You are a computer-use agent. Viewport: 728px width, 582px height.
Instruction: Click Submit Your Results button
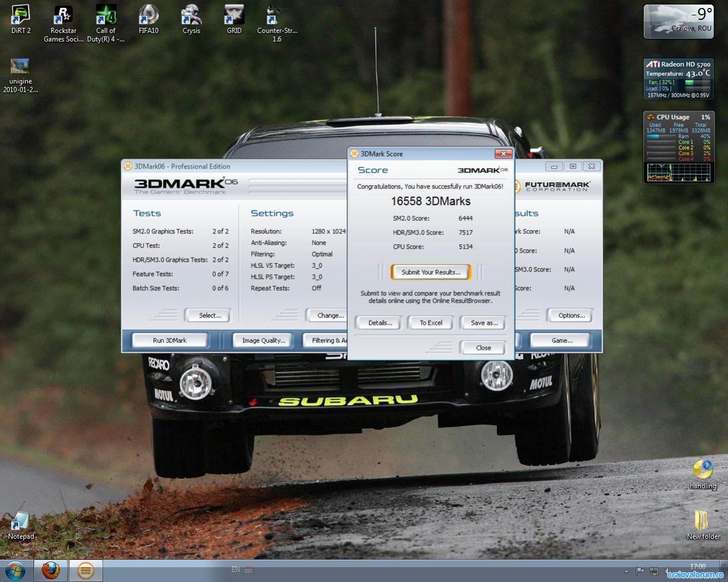pyautogui.click(x=431, y=272)
